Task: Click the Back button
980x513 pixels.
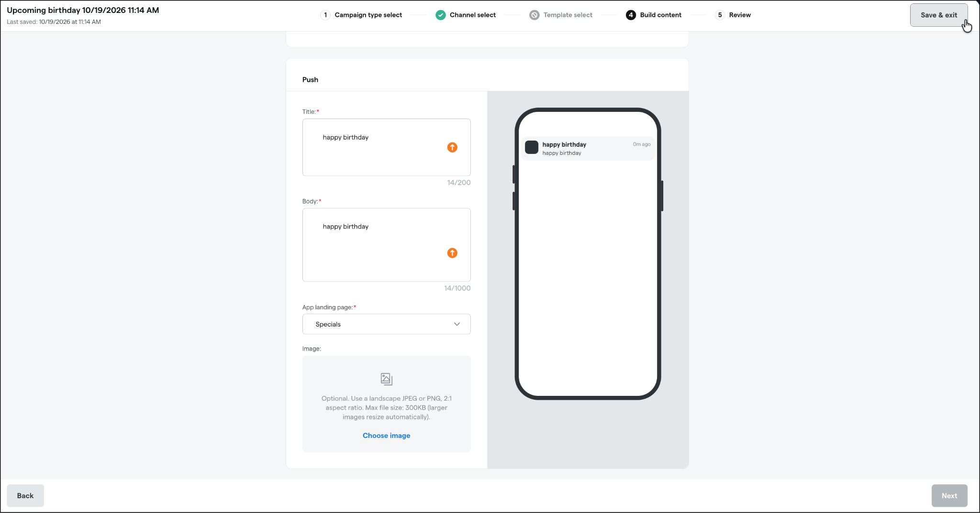Action: [x=25, y=496]
